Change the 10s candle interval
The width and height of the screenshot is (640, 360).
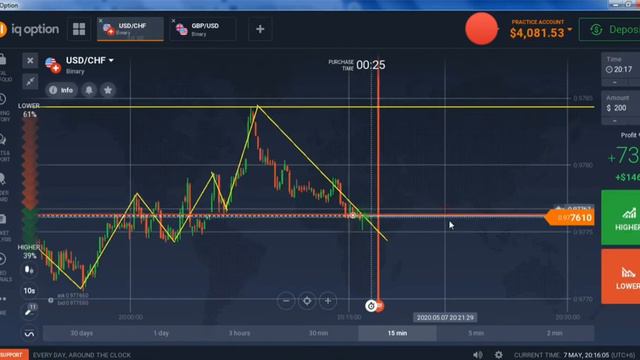29,291
